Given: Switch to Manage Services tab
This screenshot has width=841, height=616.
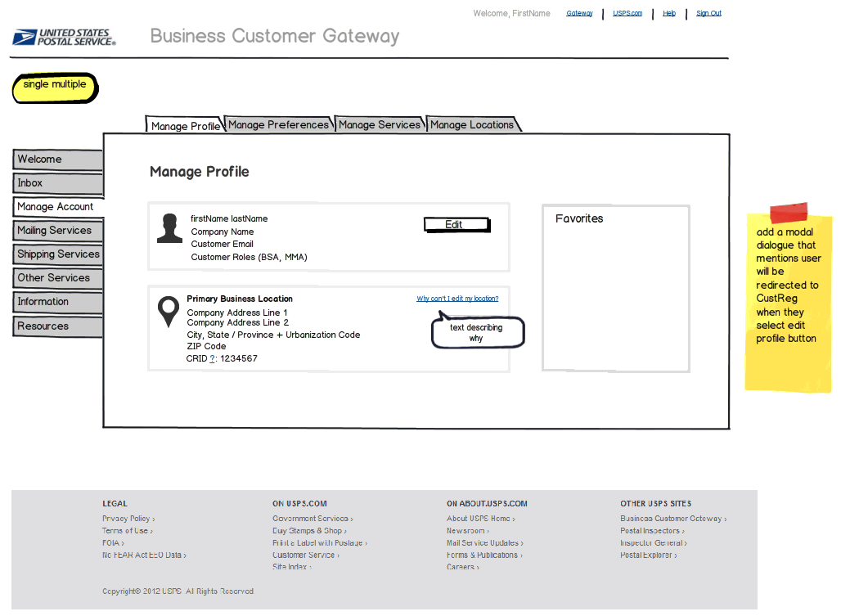Looking at the screenshot, I should coord(380,124).
